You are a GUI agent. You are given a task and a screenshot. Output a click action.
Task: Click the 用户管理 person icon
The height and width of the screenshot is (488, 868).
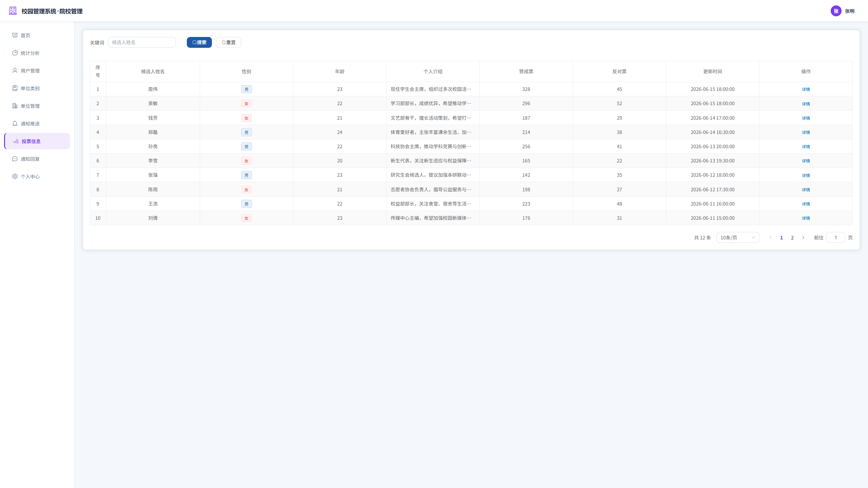pos(15,71)
